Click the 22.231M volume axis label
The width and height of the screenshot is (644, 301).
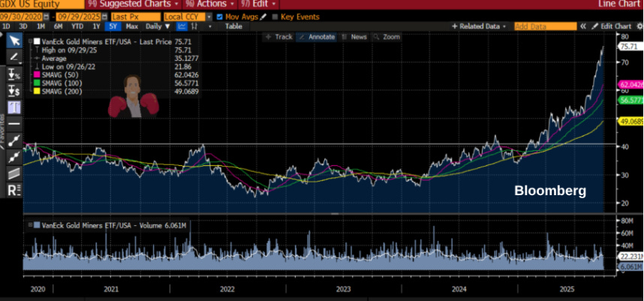pos(630,256)
